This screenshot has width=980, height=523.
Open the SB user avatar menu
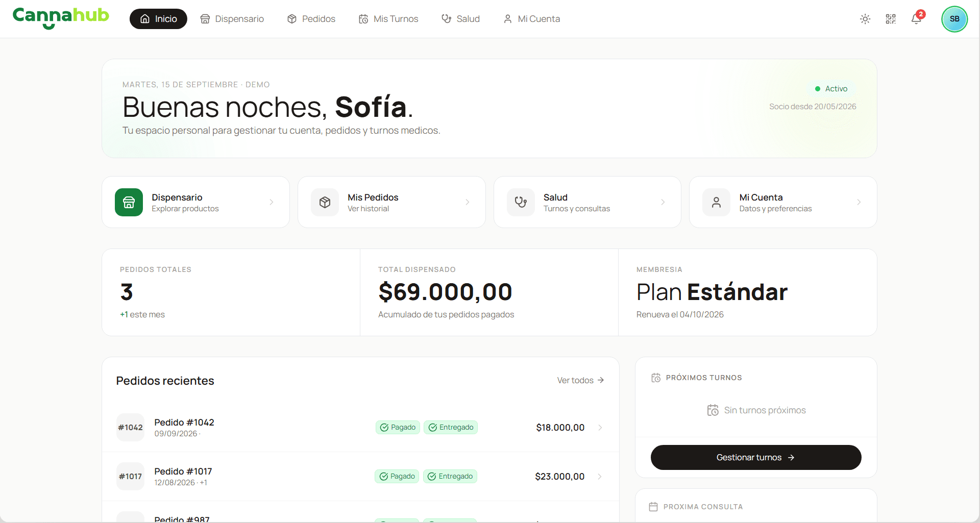[x=954, y=19]
